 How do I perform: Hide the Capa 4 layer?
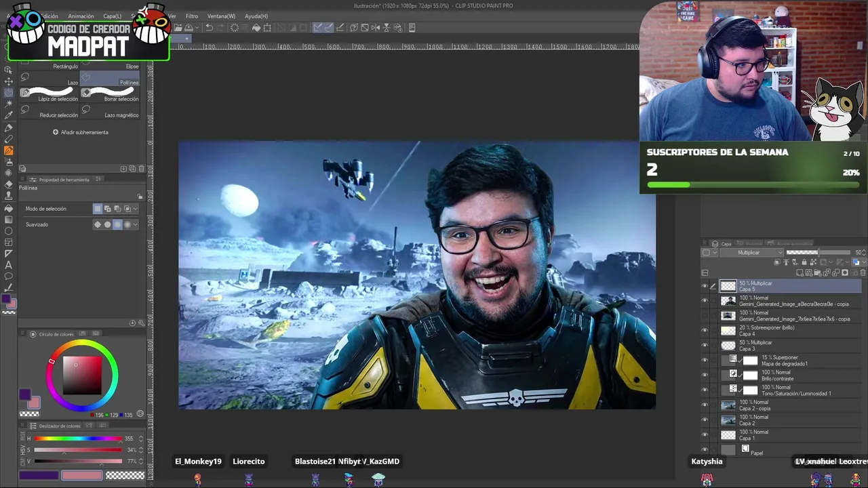(705, 331)
